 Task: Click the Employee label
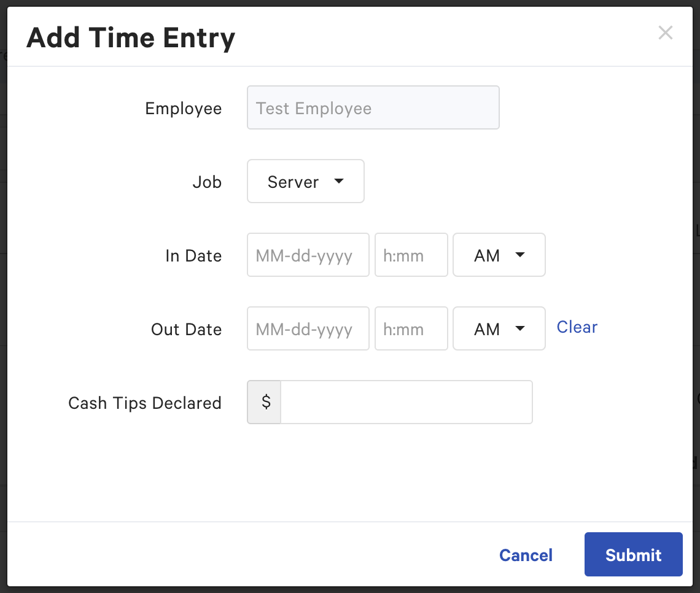coord(183,108)
